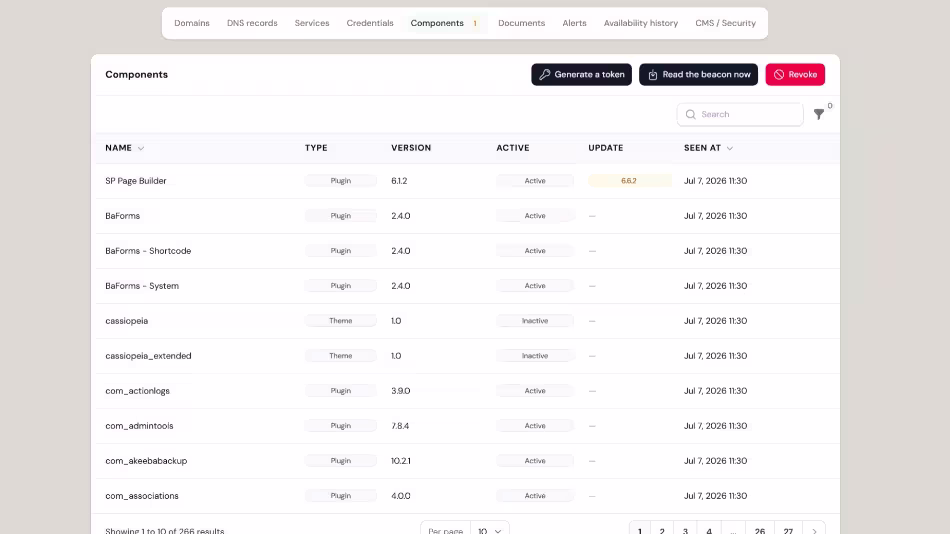
Task: Sort by the SEEN AT column chevron
Action: coord(729,149)
